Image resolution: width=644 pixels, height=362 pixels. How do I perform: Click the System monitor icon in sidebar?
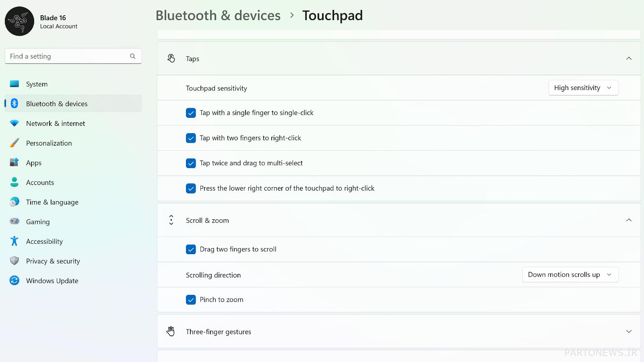(14, 84)
